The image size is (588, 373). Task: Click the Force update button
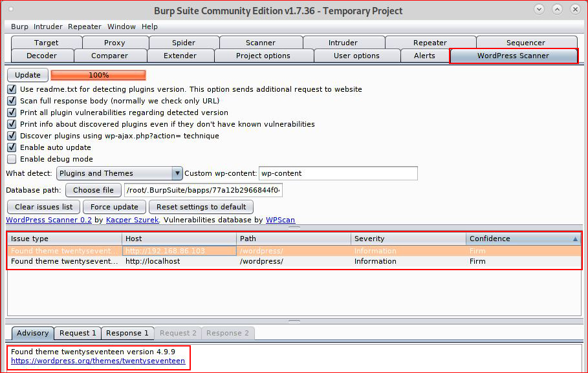tap(114, 207)
